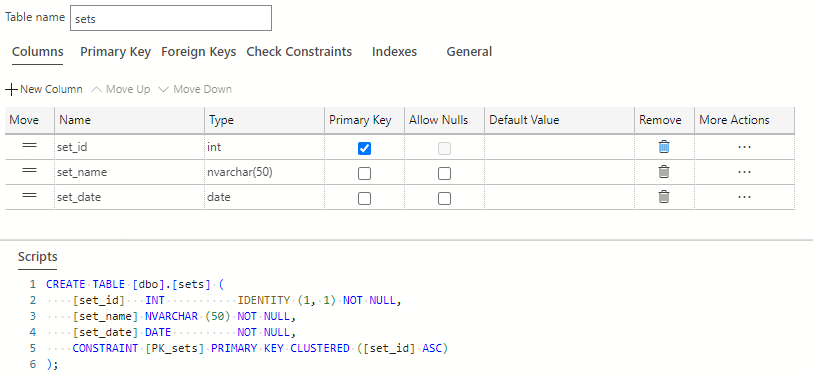
Task: Click [set_date] in script line 4
Action: point(106,332)
